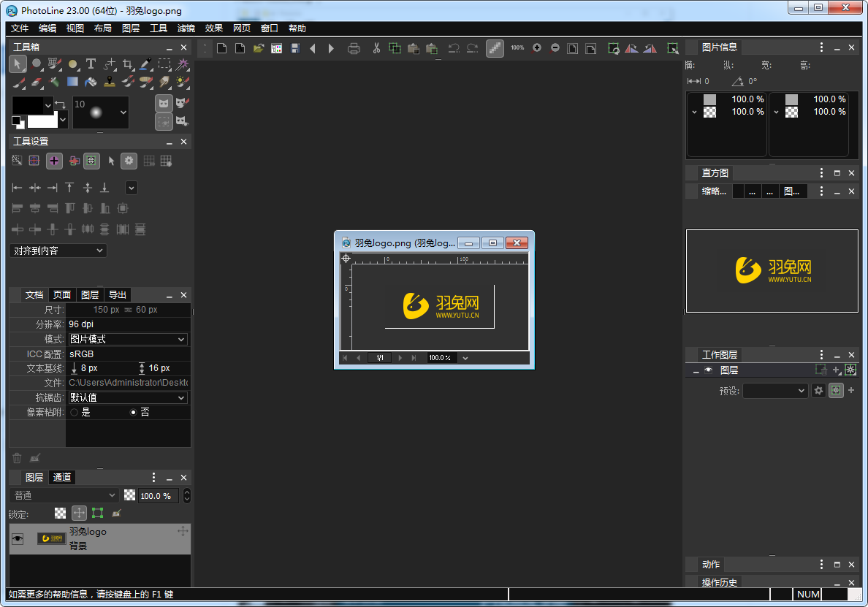Hide the 羽兔logo layer with eye icon
Viewport: 868px width, 607px height.
click(18, 539)
